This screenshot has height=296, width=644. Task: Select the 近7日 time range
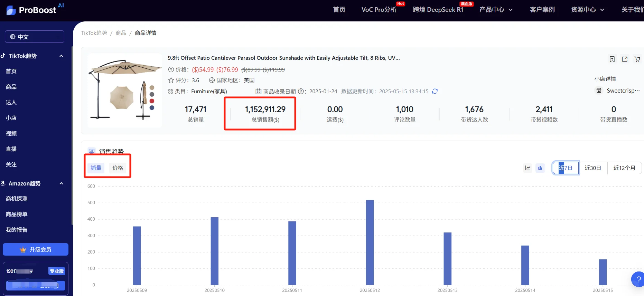coord(566,168)
